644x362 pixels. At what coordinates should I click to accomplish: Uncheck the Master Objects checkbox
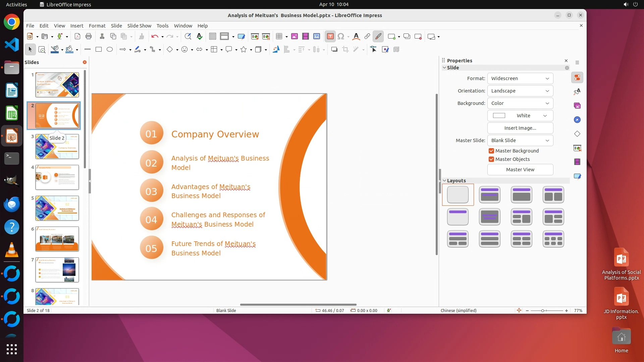click(491, 159)
